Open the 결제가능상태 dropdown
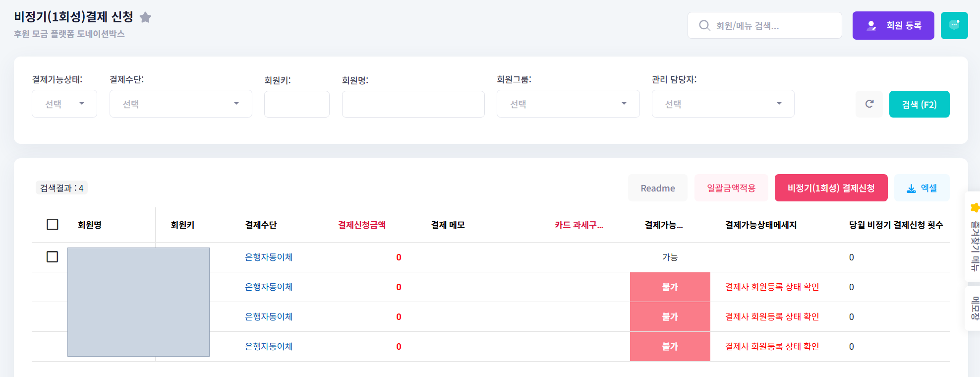The width and height of the screenshot is (980, 377). click(64, 104)
